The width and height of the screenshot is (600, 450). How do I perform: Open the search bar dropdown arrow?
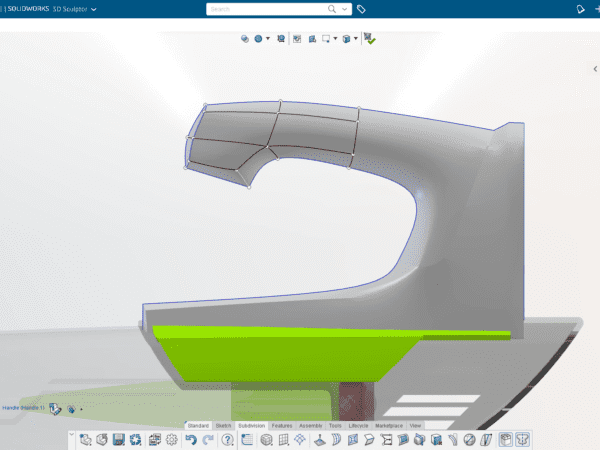345,9
